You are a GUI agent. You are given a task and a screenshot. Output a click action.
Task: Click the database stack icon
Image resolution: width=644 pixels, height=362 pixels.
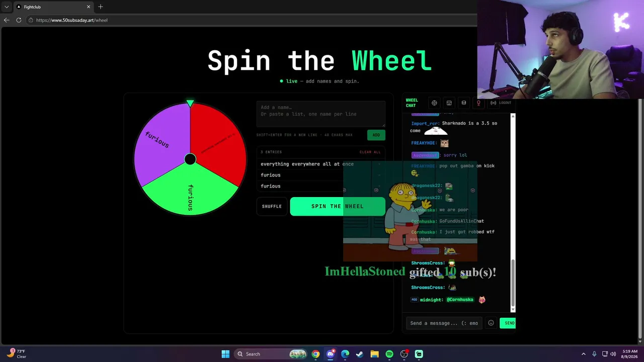464,103
